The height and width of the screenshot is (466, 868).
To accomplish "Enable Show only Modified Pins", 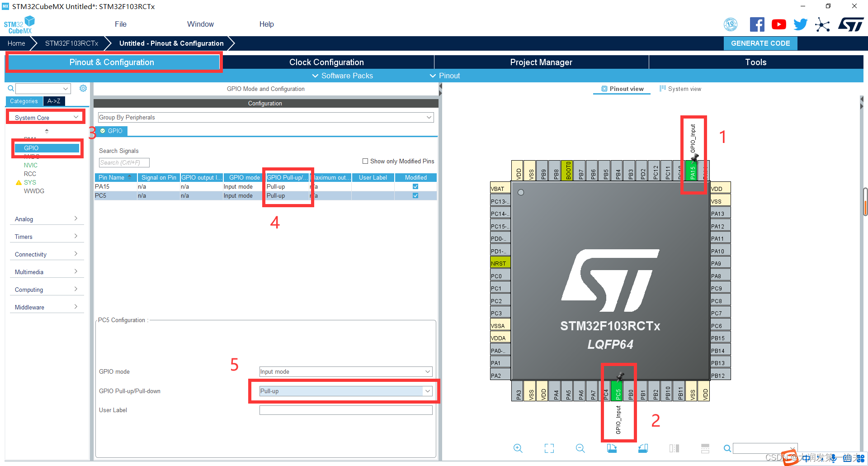I will coord(365,161).
